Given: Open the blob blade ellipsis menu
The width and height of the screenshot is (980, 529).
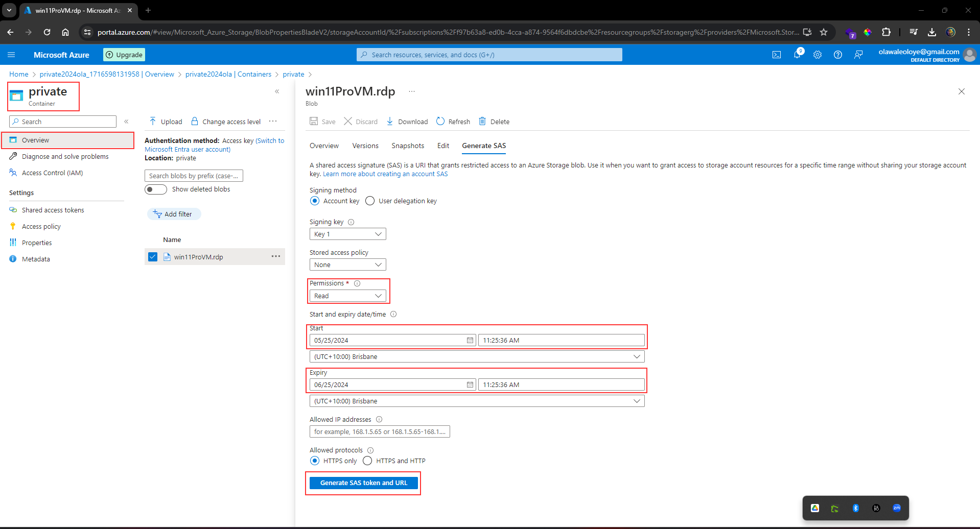Looking at the screenshot, I should click(x=412, y=91).
